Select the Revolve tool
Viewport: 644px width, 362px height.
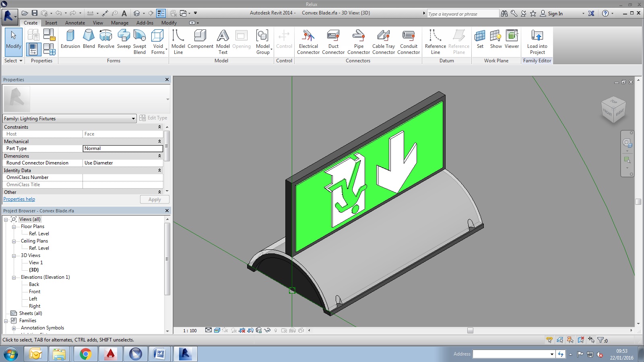[x=106, y=40]
